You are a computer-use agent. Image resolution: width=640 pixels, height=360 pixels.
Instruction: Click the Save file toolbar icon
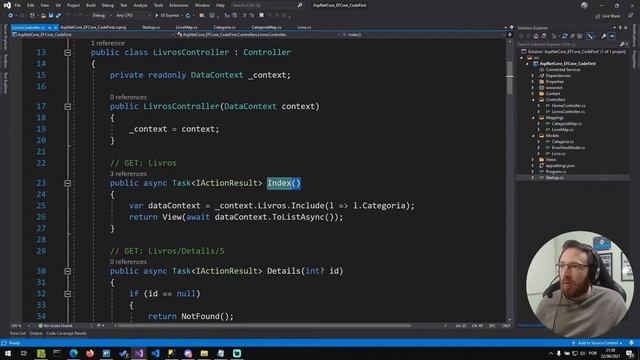coord(51,16)
